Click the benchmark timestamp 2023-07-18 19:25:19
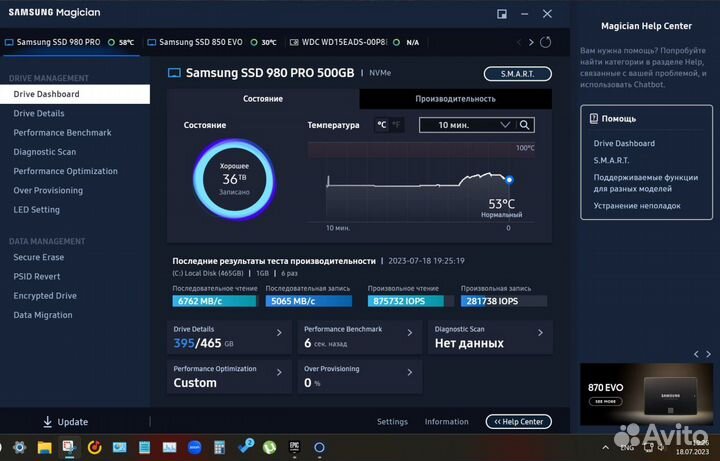This screenshot has height=461, width=720. pyautogui.click(x=426, y=261)
